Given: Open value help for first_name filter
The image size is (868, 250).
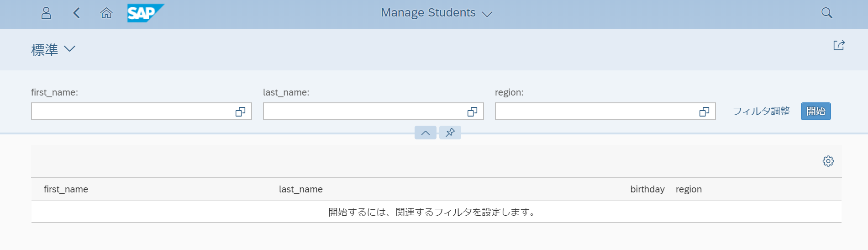Looking at the screenshot, I should (241, 112).
